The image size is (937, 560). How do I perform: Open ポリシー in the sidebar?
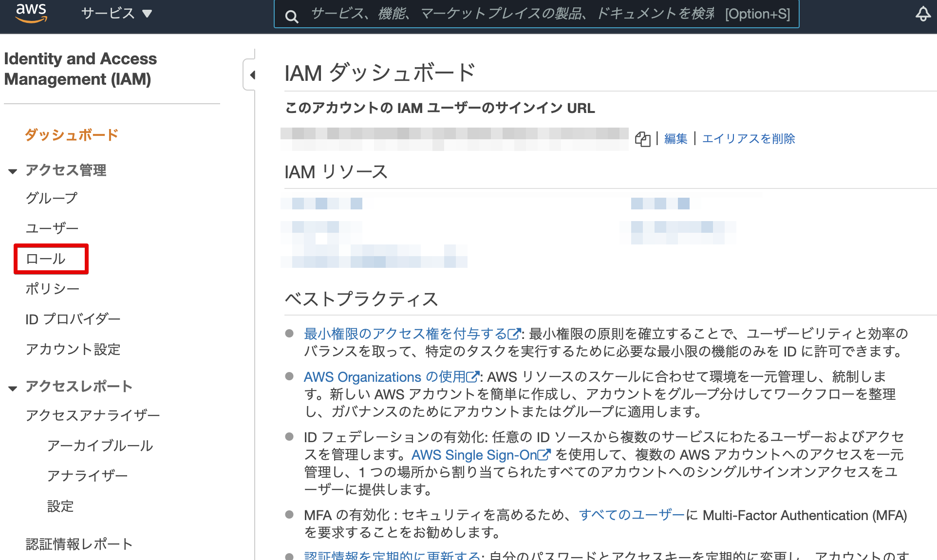[x=52, y=289]
